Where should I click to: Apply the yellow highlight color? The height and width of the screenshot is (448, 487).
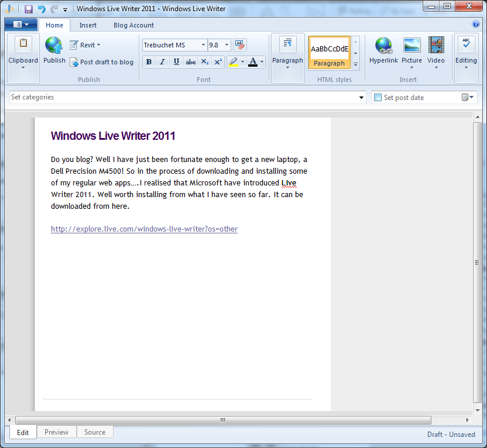[234, 62]
